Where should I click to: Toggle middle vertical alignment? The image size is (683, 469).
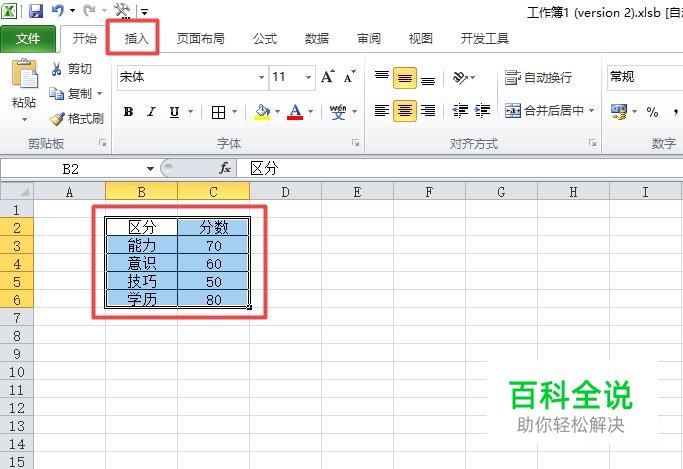coord(405,78)
